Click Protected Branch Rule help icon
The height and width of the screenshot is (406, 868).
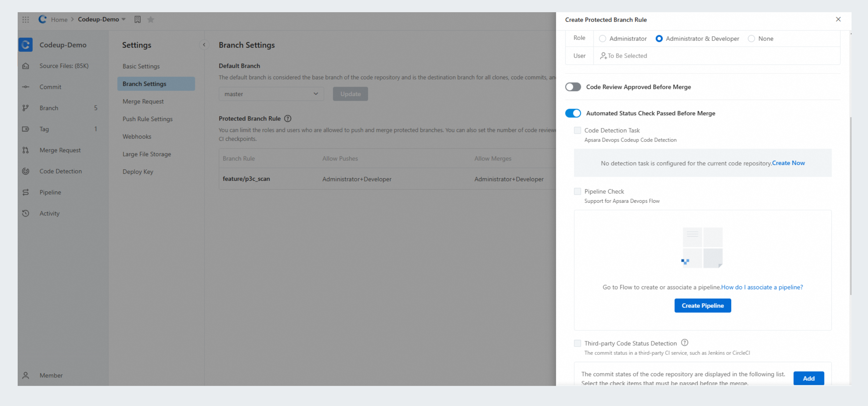click(x=287, y=119)
